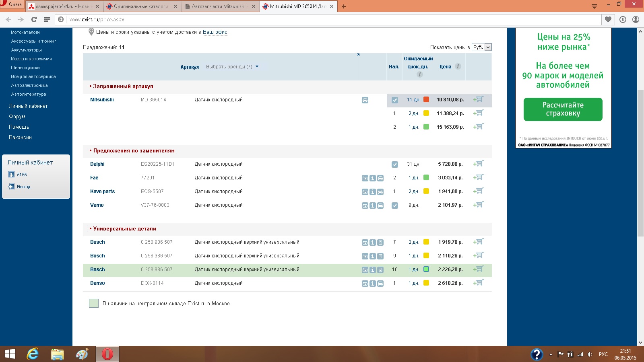Click the checkmark in the Vemo row
This screenshot has width=644, height=362.
point(394,206)
